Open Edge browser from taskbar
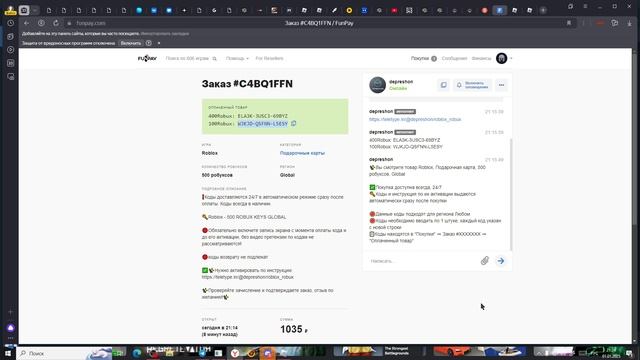This screenshot has height=360, width=640. pyautogui.click(x=137, y=353)
